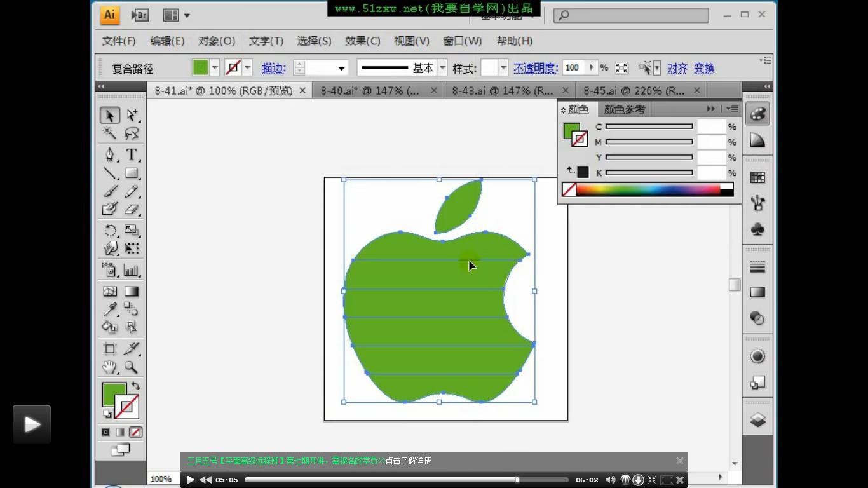Screen dimensions: 868x488
Task: Select the Rectangle tool
Action: tap(132, 173)
